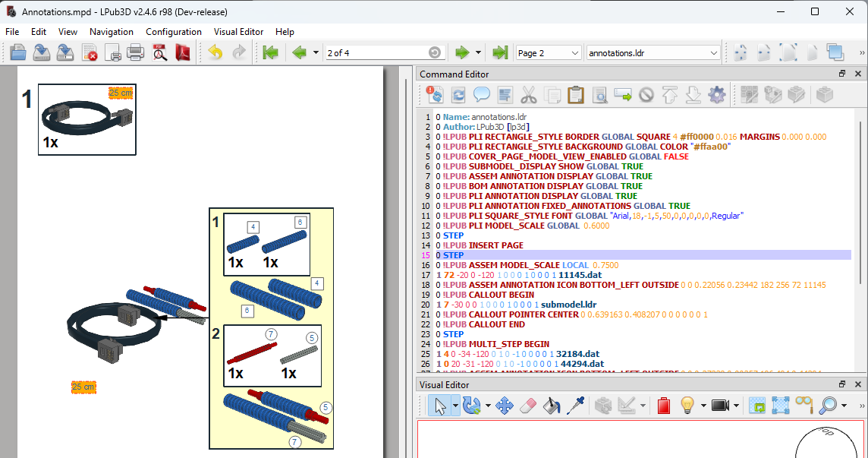Expand next page arrow dropdown
The height and width of the screenshot is (458, 868).
[478, 53]
